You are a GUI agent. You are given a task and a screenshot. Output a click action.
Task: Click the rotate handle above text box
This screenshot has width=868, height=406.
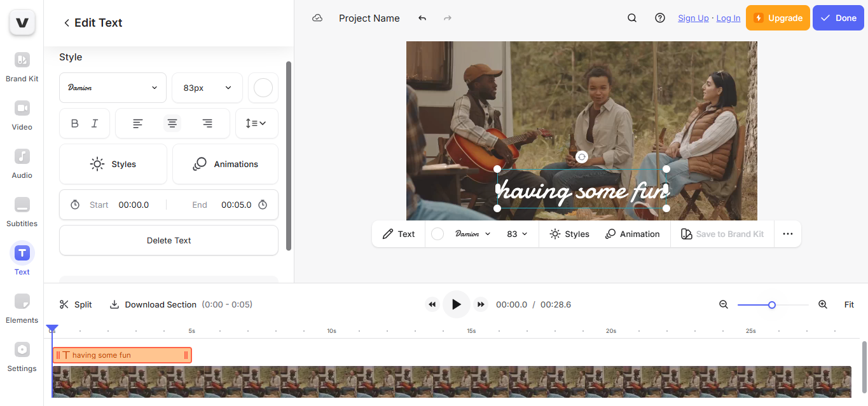coord(581,157)
